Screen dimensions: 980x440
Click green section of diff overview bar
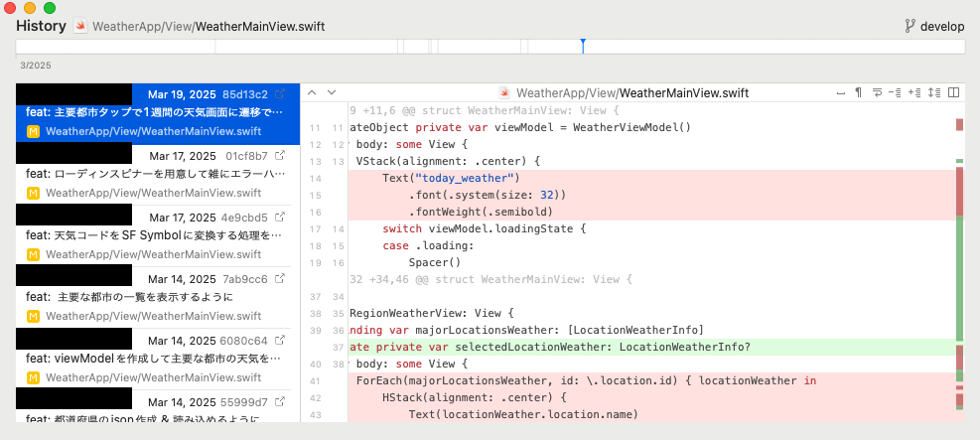coord(959,278)
